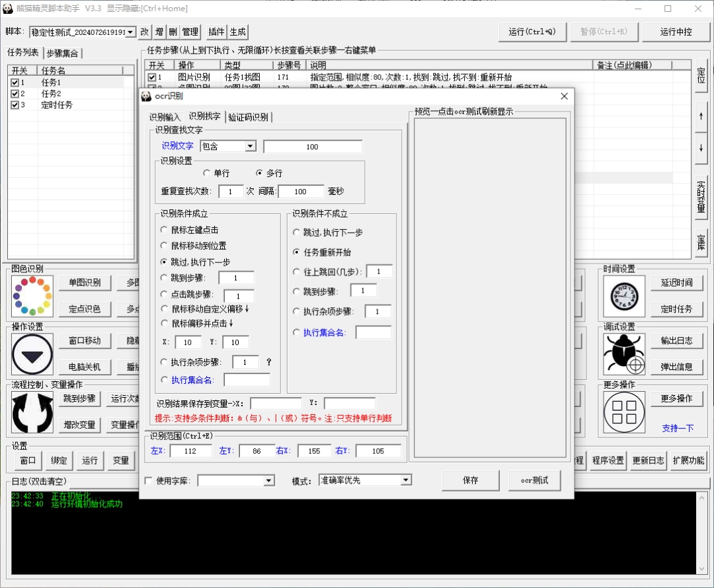The width and height of the screenshot is (714, 588).
Task: Click the clock icon in 时间设置 panel
Action: 622,296
